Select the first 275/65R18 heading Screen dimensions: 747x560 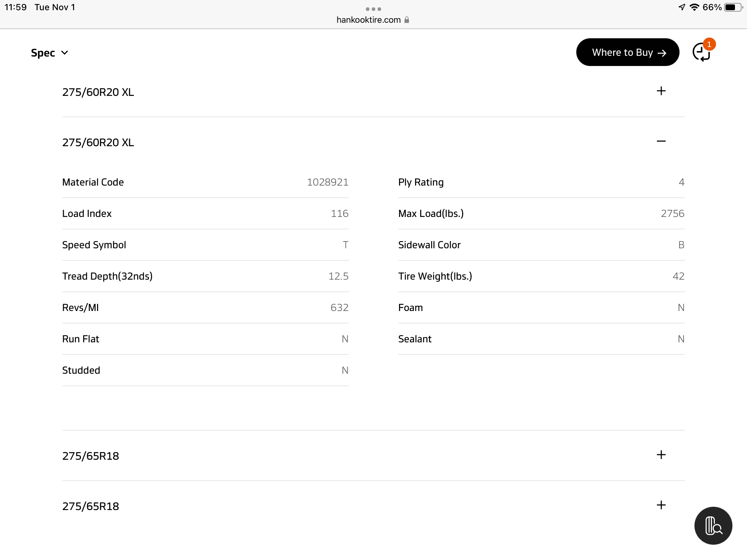90,456
